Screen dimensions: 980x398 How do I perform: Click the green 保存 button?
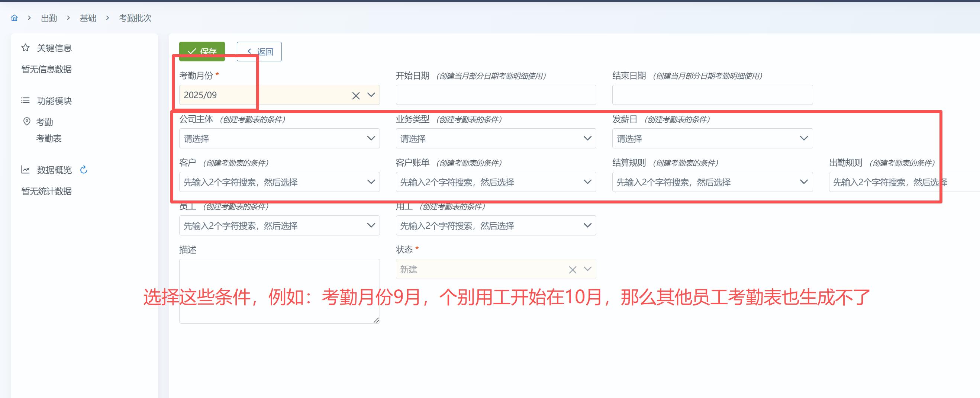pos(202,51)
